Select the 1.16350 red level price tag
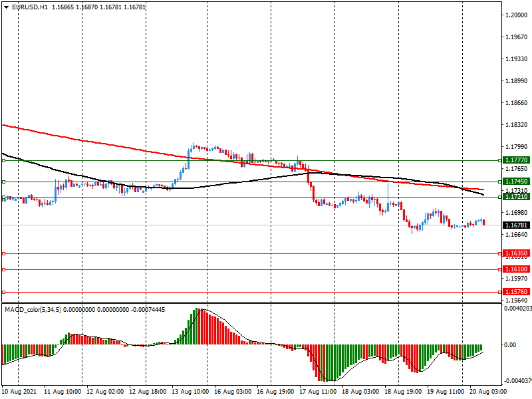 [x=516, y=253]
